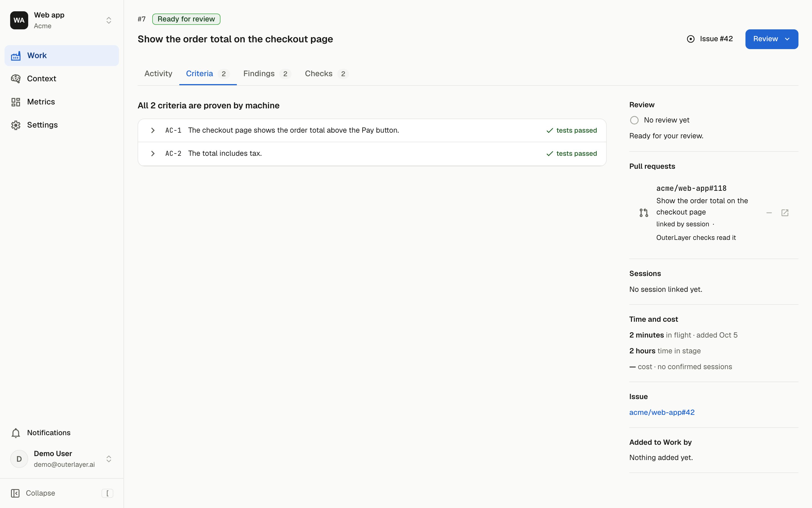Viewport: 812px width, 508px height.
Task: Click '2 minutes in flight' text
Action: point(660,335)
